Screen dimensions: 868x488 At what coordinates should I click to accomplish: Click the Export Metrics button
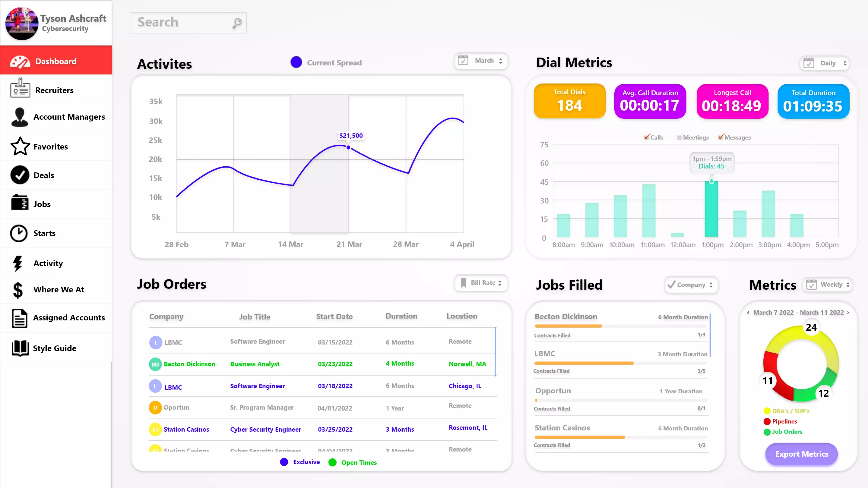coord(801,454)
